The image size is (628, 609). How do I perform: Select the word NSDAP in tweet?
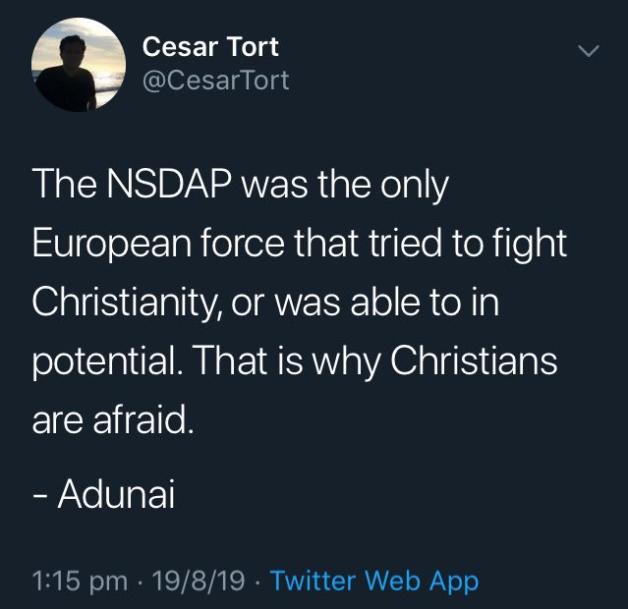click(170, 185)
